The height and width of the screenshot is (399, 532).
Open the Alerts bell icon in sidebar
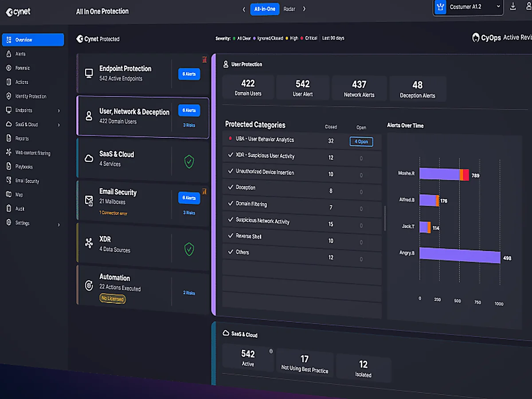[8, 54]
